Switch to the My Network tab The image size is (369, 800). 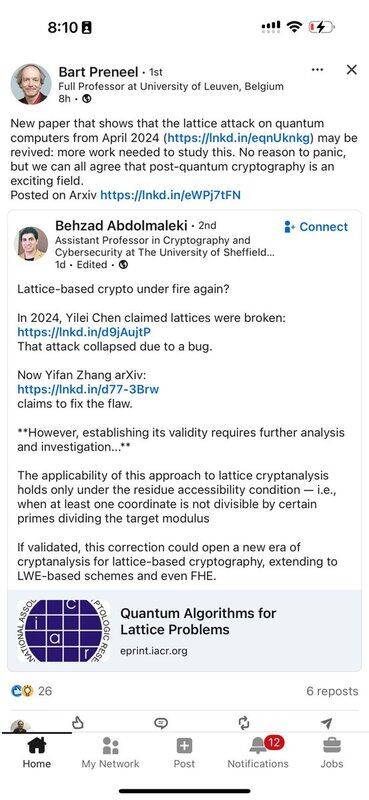pos(110,753)
